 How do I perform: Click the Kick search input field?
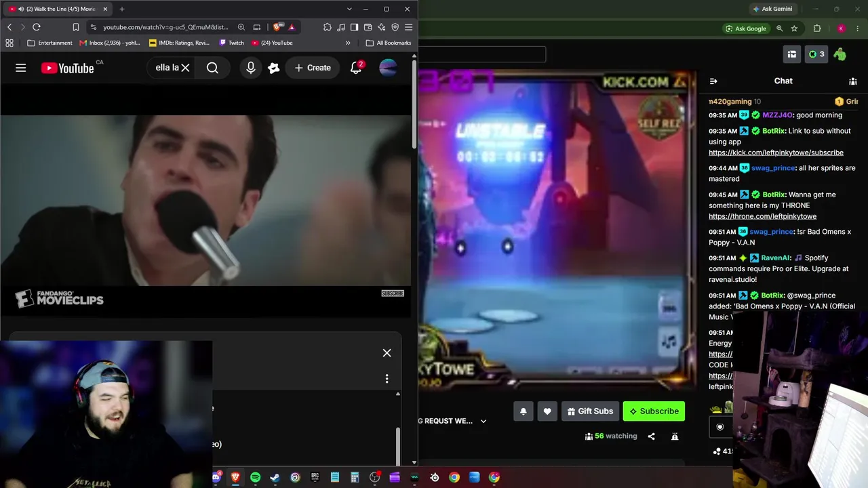(x=482, y=54)
